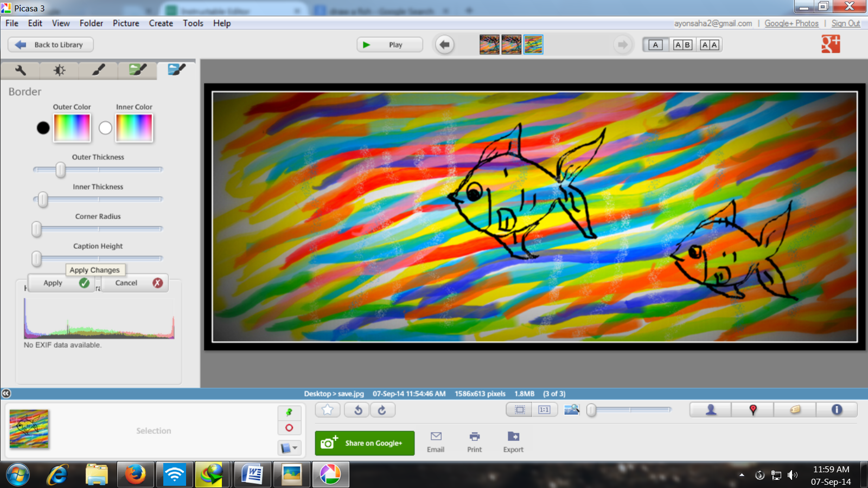Toggle the Tags panel
This screenshot has width=868, height=488.
[795, 410]
